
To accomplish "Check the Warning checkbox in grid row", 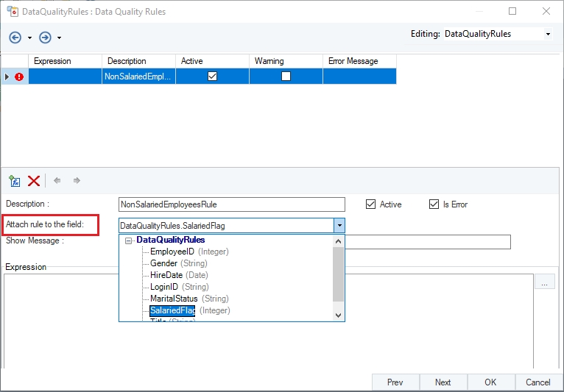I will click(286, 76).
